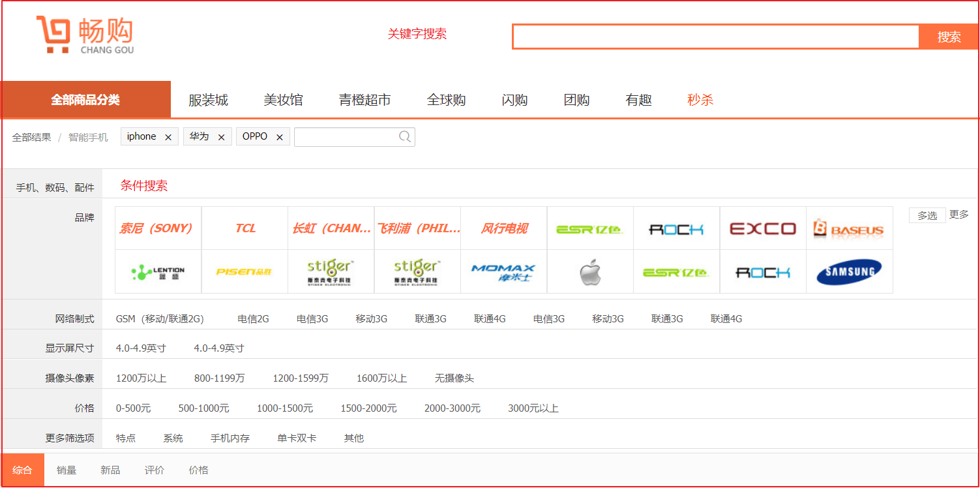Pick the MOMAX 摩米士 brand logo
980x488 pixels.
click(504, 272)
